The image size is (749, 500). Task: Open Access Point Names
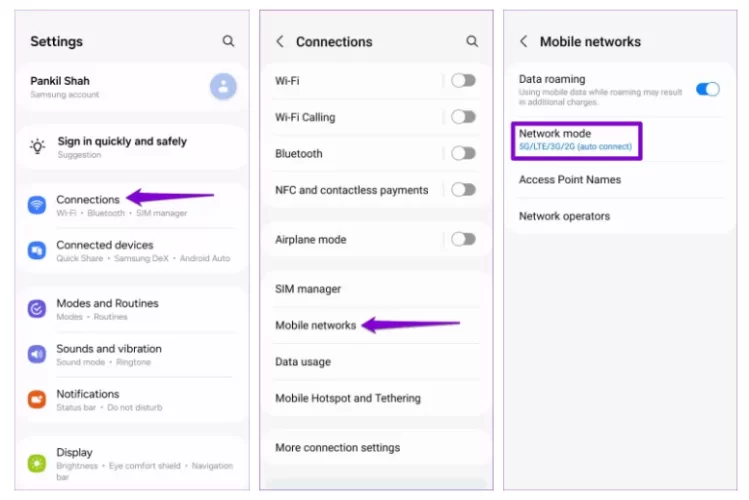tap(569, 180)
